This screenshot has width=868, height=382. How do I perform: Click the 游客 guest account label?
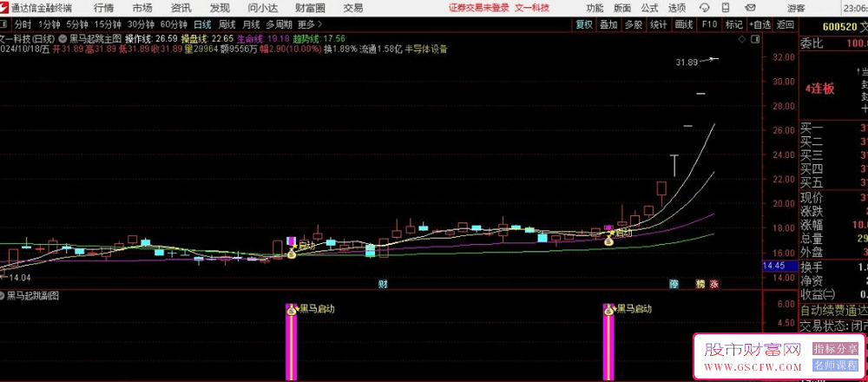tap(795, 8)
